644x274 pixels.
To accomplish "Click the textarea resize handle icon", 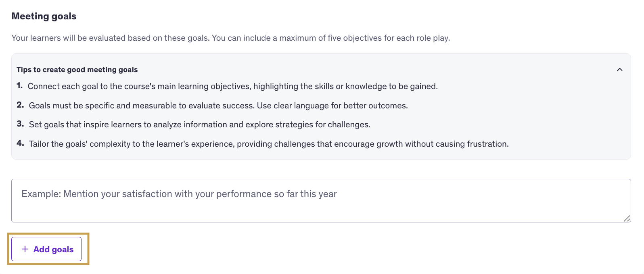I will 627,218.
